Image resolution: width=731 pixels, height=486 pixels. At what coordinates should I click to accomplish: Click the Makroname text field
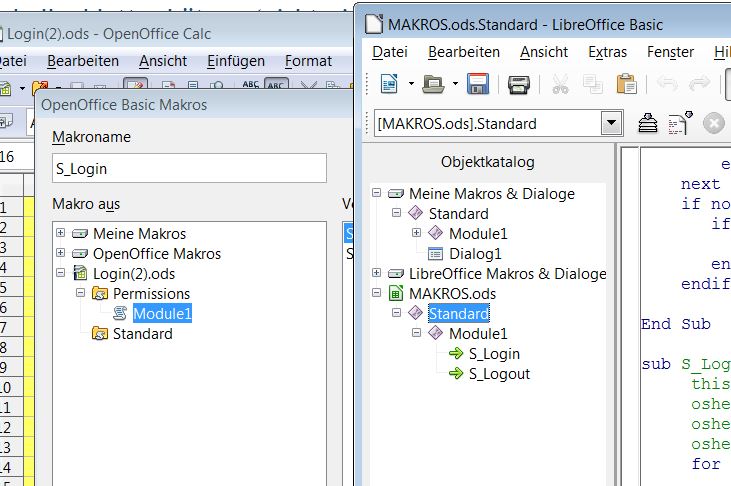(189, 168)
